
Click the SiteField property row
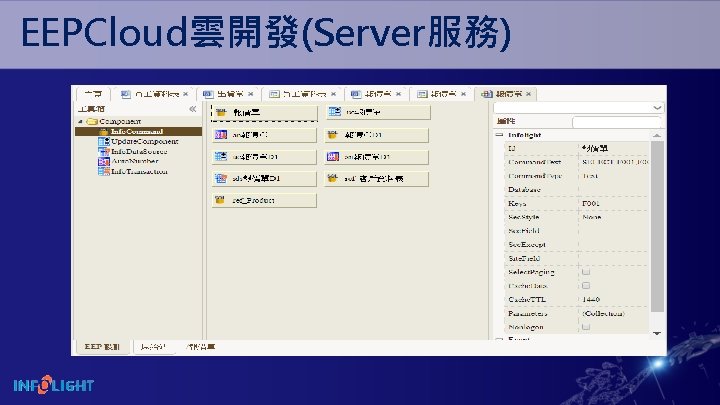(x=578, y=259)
